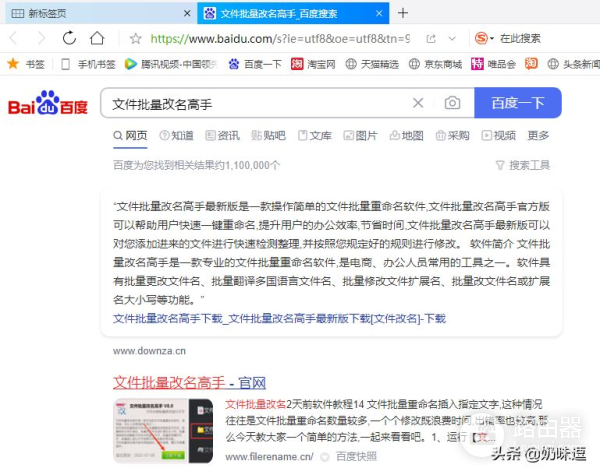
Task: Open the 唯品会 bookmark
Action: point(493,64)
